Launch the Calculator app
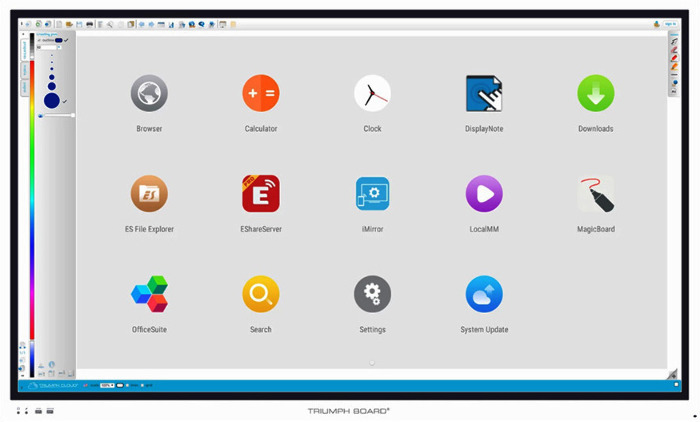Screen dimensions: 700x422 261,93
